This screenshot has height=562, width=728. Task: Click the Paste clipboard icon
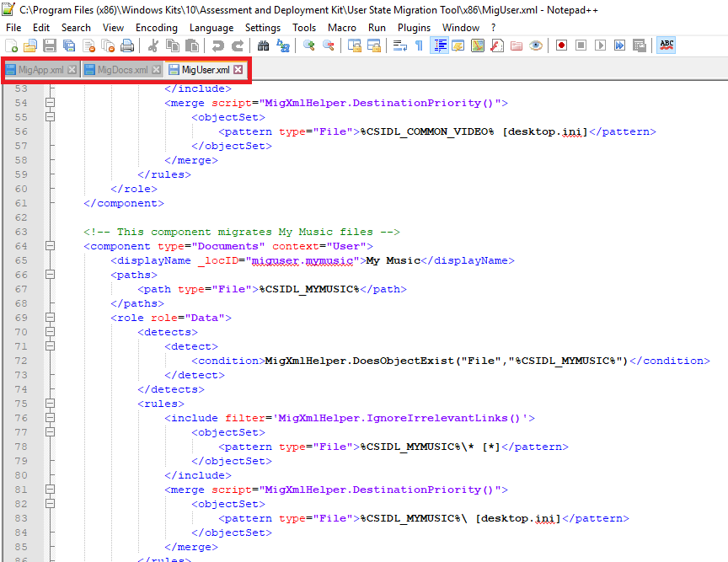[192, 45]
